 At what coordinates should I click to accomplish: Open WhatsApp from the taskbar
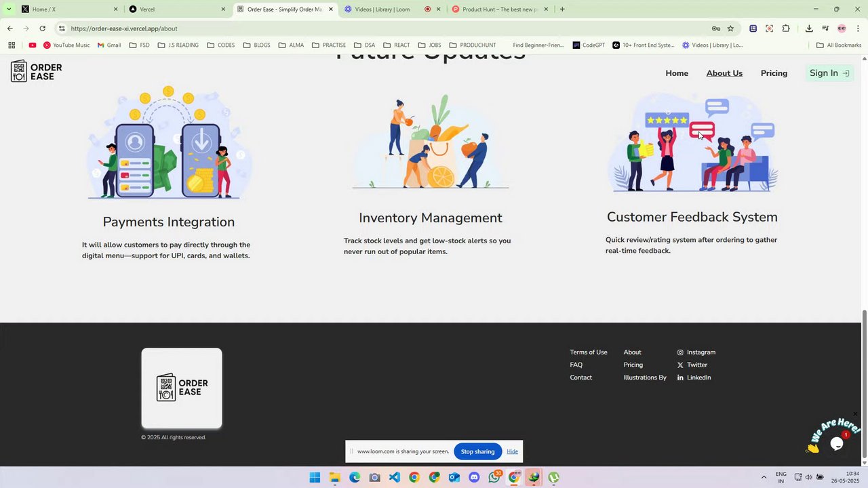(494, 477)
